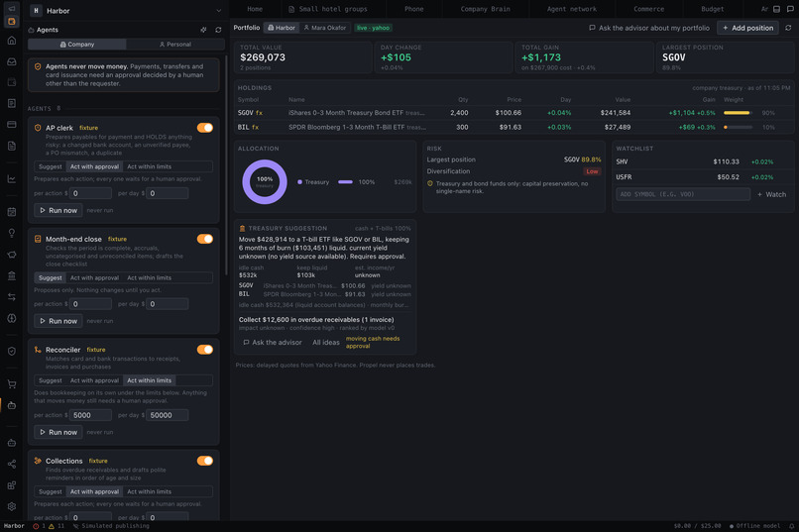This screenshot has width=799, height=532.
Task: Refresh the Agents panel list
Action: pyautogui.click(x=218, y=30)
